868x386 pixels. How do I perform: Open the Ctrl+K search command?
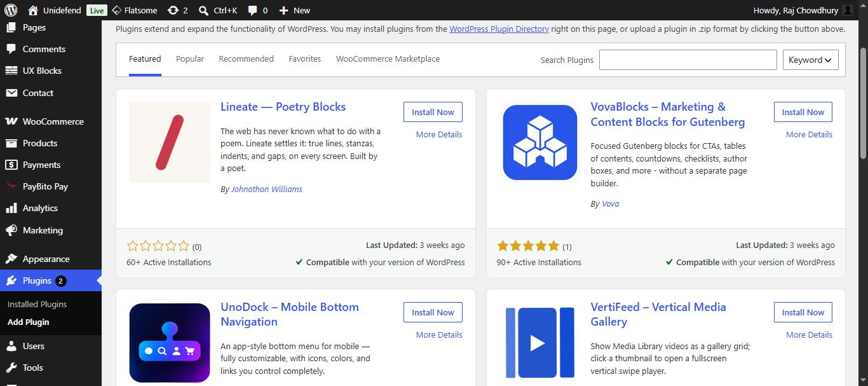point(218,10)
